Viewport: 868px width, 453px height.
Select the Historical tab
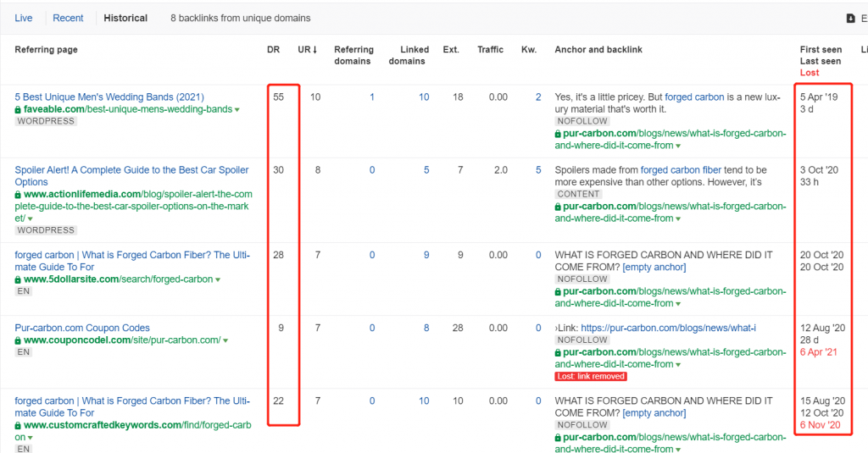coord(125,18)
